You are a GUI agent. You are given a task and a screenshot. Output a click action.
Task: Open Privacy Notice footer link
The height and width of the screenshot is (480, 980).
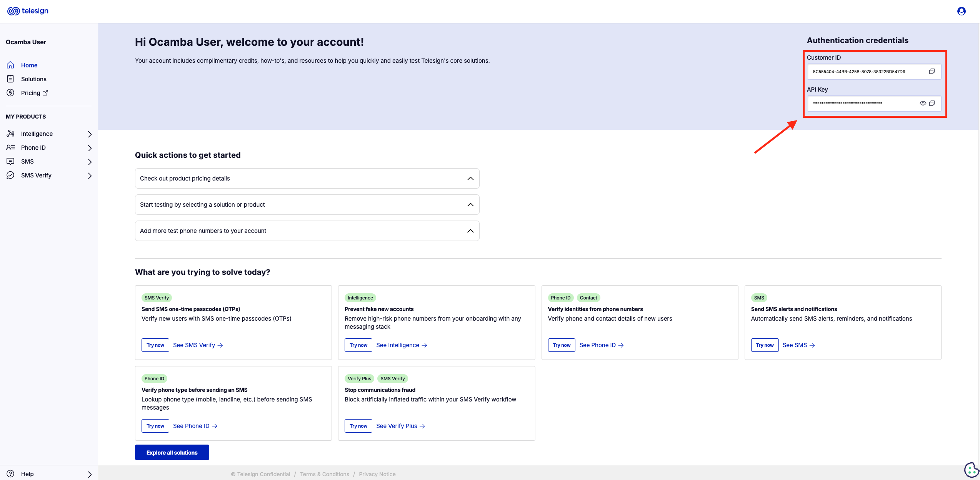coord(377,474)
